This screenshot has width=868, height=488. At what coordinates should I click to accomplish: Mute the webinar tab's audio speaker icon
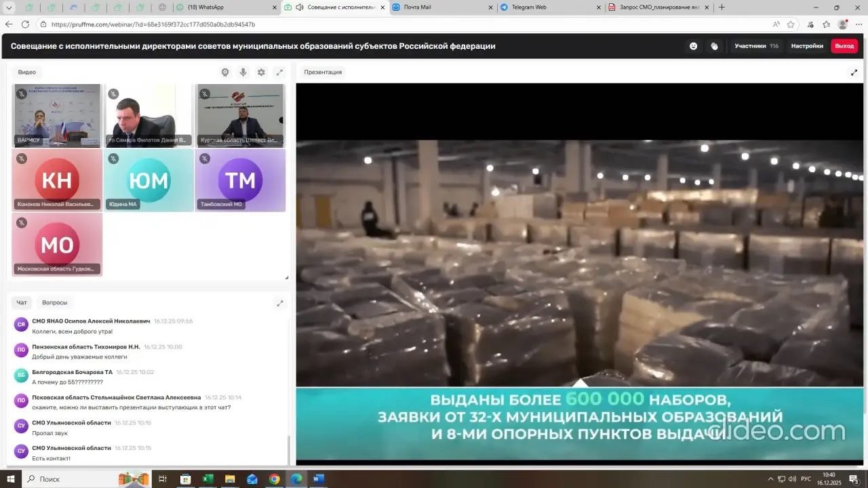(x=299, y=7)
